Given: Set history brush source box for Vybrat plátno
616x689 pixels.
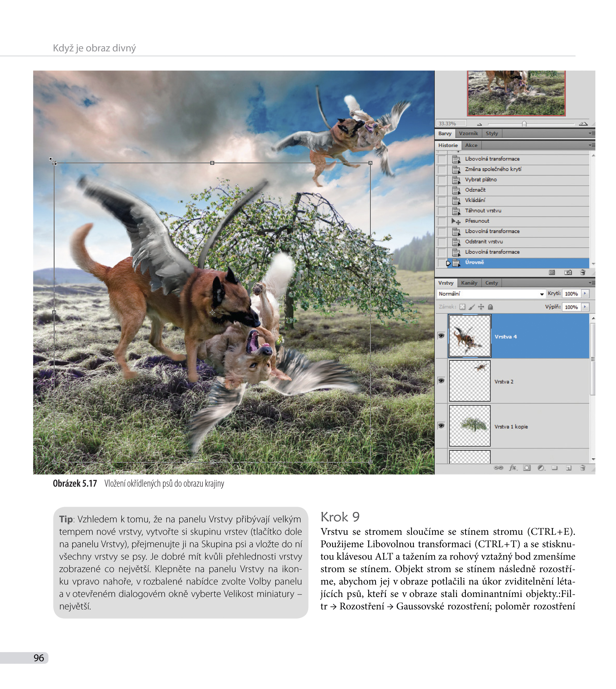Looking at the screenshot, I should (x=442, y=180).
